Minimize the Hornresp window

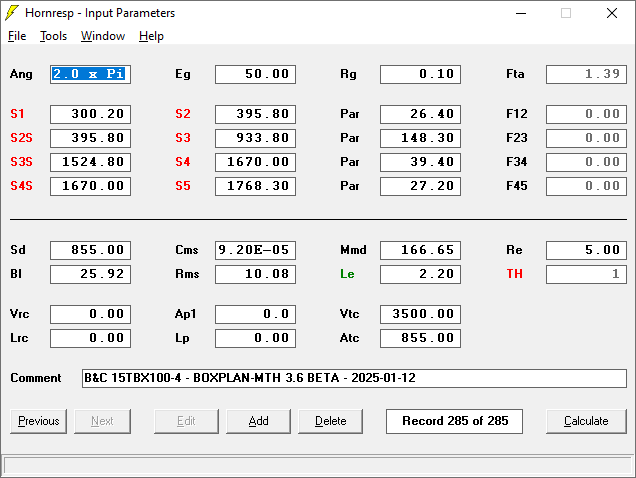(521, 13)
